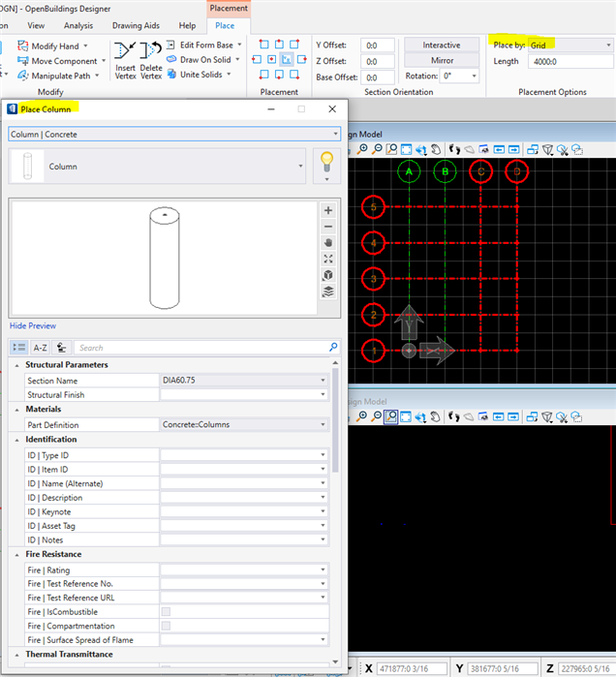Viewport: 616px width, 677px height.
Task: Click Zoom In in top view toolbar
Action: [x=362, y=149]
